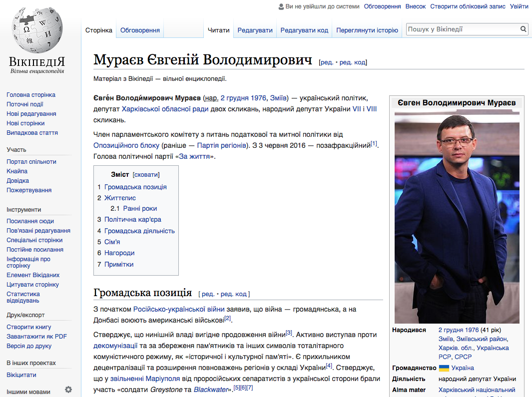Click ред. код beside Громадська позиція heading
The height and width of the screenshot is (397, 532).
[x=233, y=294]
